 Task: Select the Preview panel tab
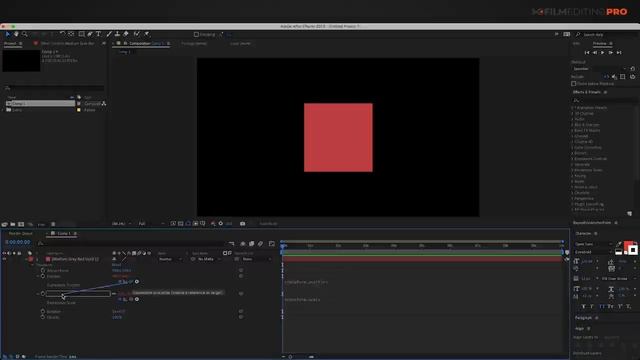pyautogui.click(x=600, y=43)
